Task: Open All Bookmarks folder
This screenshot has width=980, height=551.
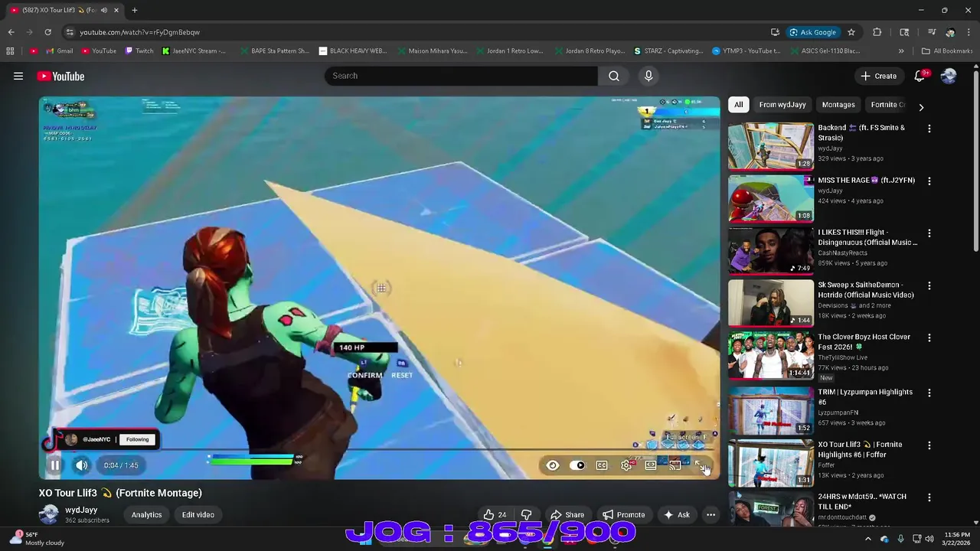Action: (947, 51)
